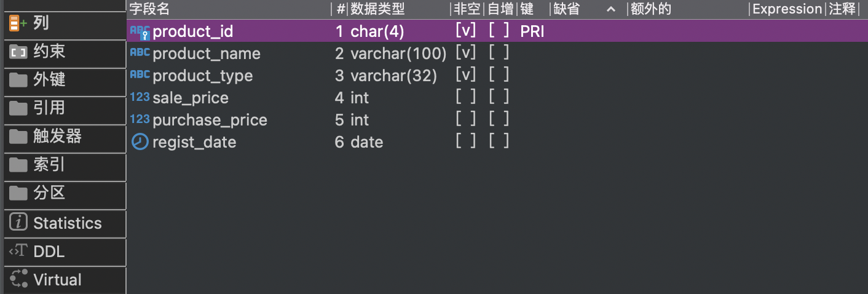Viewport: 868px width, 294px height.
Task: Select the 索引 tab
Action: [49, 165]
